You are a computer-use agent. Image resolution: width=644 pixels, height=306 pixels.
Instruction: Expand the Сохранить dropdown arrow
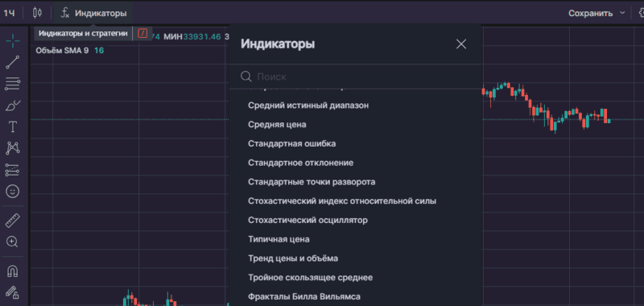tap(622, 13)
